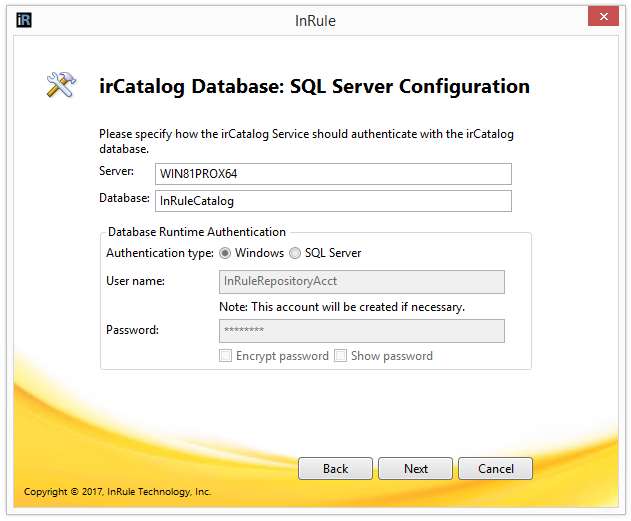Image resolution: width=631 pixels, height=521 pixels.
Task: Proceed with the Next button
Action: (x=416, y=469)
